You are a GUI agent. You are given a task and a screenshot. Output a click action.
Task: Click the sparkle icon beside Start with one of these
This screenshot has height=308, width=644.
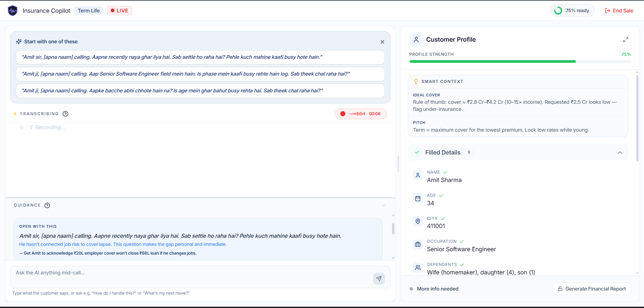coord(19,42)
